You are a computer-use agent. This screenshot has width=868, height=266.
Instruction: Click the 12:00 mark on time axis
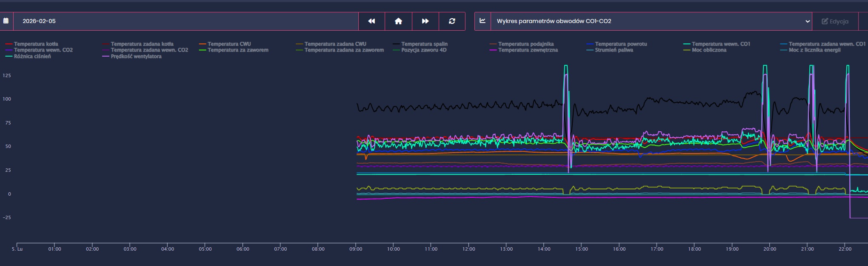468,249
